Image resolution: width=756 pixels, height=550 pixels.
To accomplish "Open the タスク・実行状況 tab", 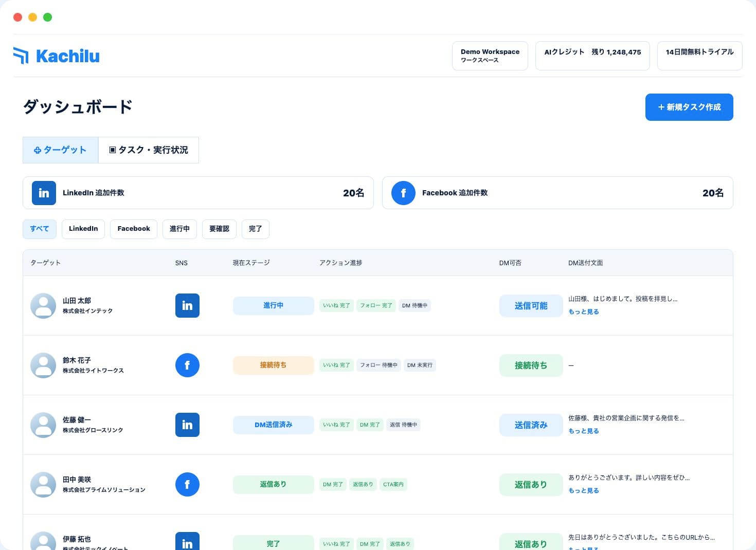I will [149, 150].
